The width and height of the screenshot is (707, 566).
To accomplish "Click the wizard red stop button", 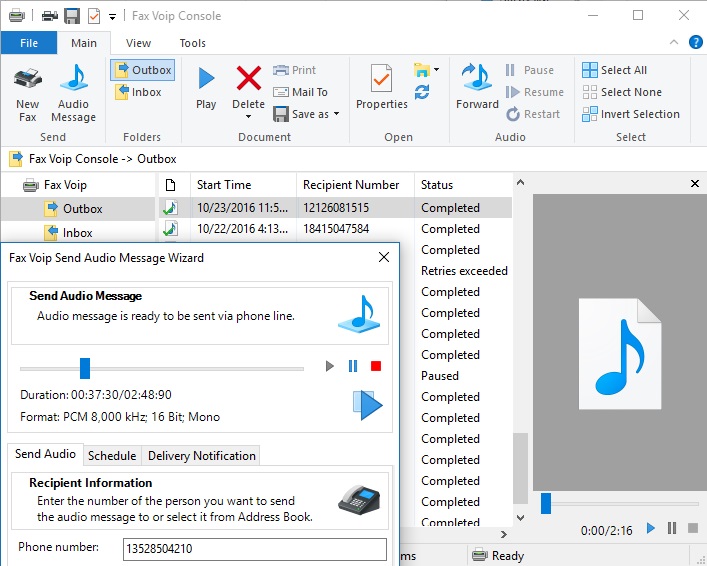I will [376, 366].
